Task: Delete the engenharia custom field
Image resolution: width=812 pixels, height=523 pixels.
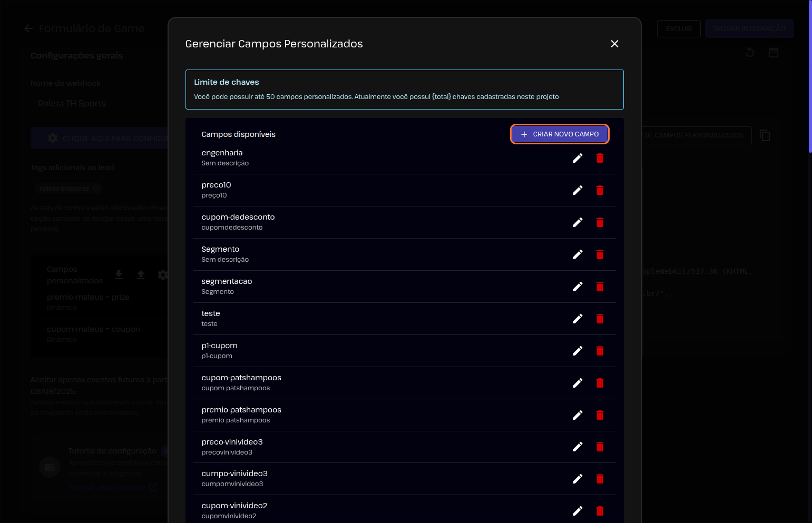Action: click(600, 158)
